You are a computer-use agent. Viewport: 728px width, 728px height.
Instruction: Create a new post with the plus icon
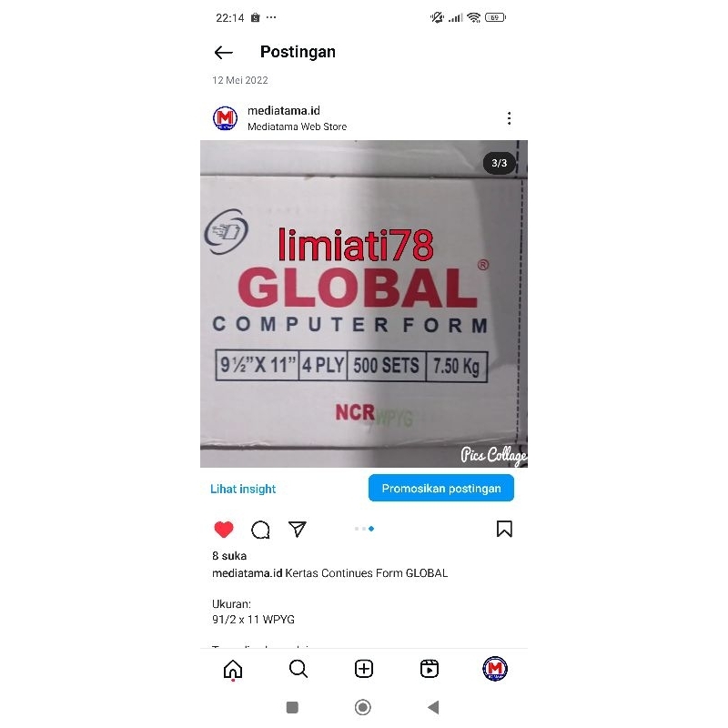(364, 669)
